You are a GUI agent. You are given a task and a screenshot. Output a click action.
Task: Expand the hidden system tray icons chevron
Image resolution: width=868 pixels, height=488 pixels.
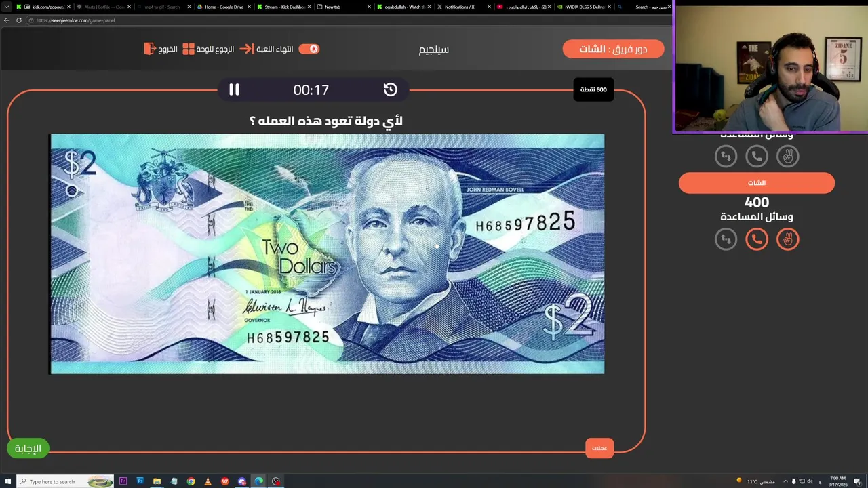point(785,481)
